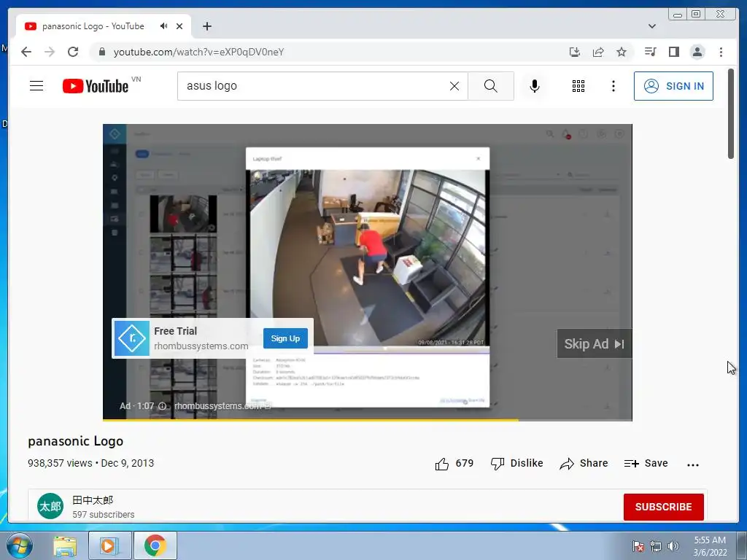Image resolution: width=747 pixels, height=560 pixels.
Task: Open the Chrome three-dot menu
Action: [721, 52]
